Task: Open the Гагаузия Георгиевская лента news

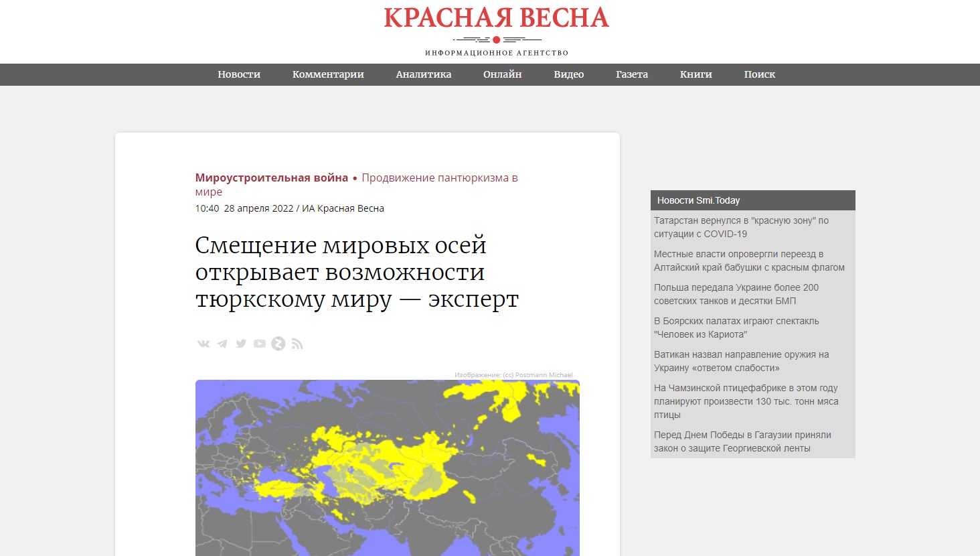Action: click(x=742, y=441)
